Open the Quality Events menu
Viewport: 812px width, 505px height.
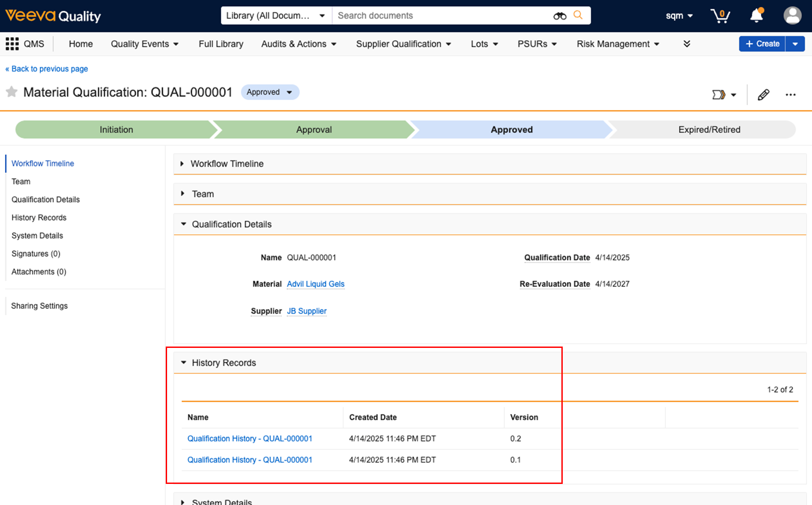coord(145,44)
